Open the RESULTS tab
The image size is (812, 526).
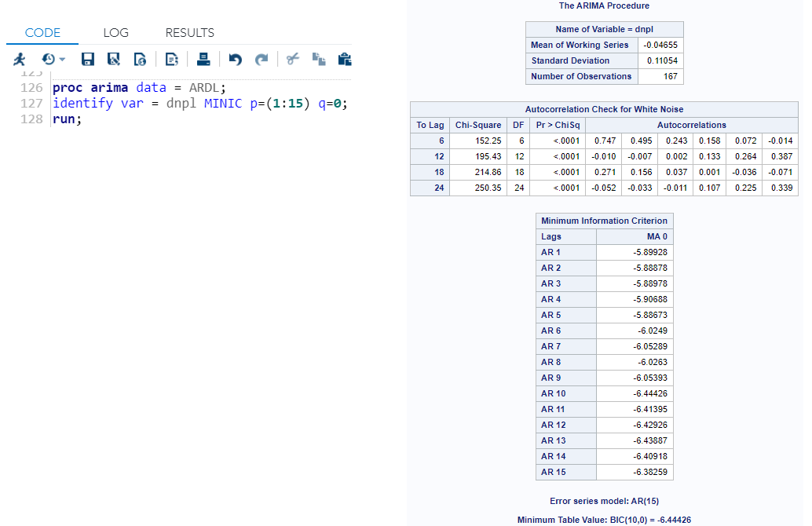[x=189, y=33]
